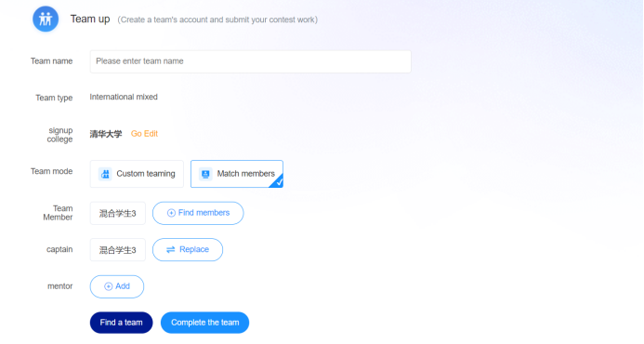Add a mentor with the Add button
The image size is (644, 344).
pyautogui.click(x=117, y=286)
